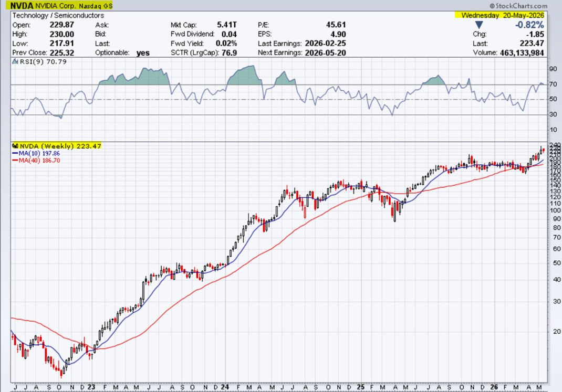This screenshot has width=562, height=392.
Task: Click the Last Earnings date 2026-02-25
Action: point(326,44)
